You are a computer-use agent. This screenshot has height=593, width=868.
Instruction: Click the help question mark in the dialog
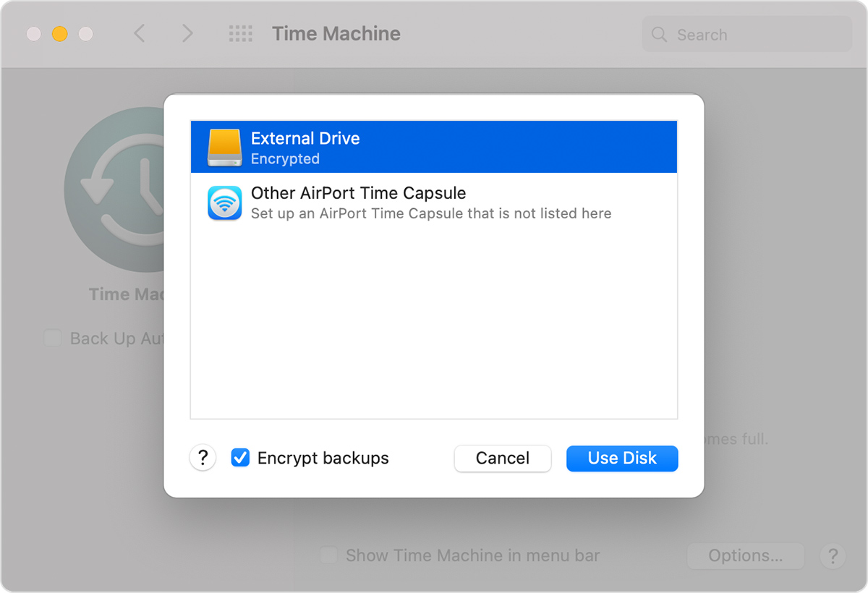(203, 458)
